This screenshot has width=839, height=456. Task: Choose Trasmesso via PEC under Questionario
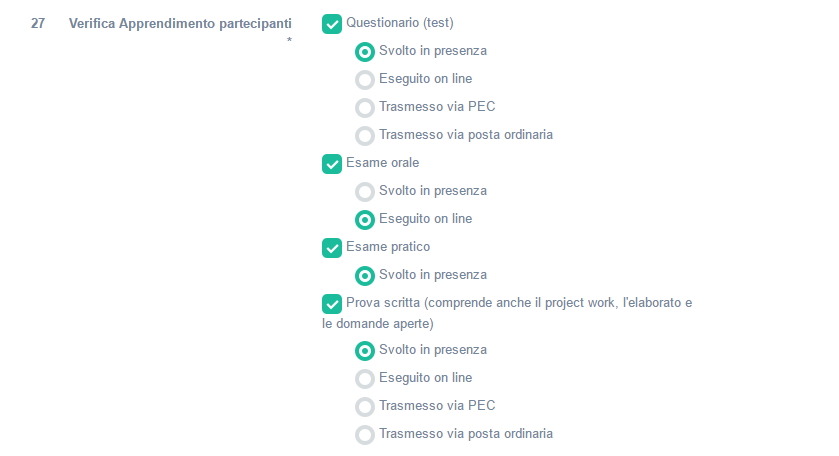[x=365, y=108]
